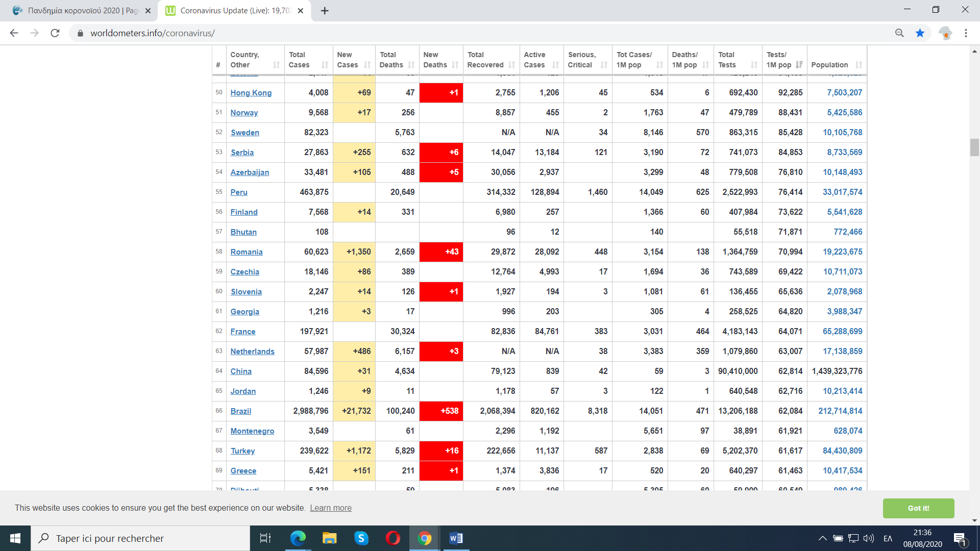Reload the page with refresh icon
The image size is (980, 551).
pos(55,33)
